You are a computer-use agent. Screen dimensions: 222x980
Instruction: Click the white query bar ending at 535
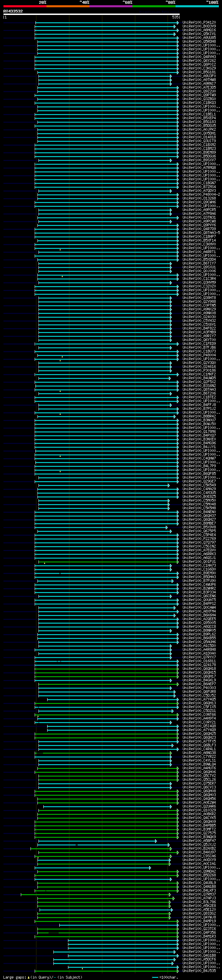click(x=91, y=15)
